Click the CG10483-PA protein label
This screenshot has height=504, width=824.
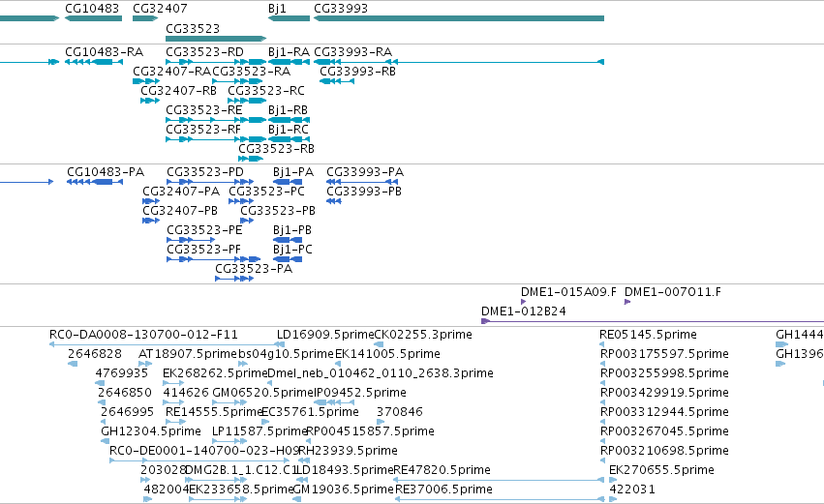106,172
